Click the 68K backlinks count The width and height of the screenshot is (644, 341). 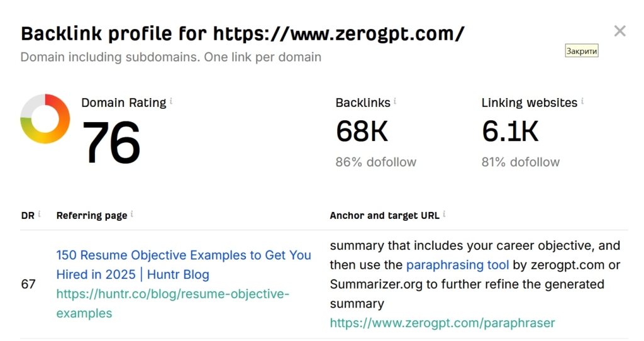[x=362, y=131]
